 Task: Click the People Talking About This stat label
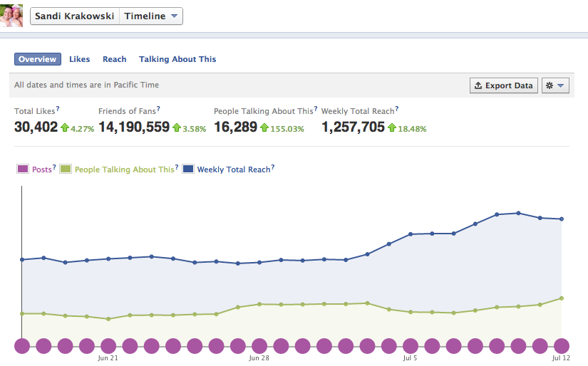[x=263, y=111]
